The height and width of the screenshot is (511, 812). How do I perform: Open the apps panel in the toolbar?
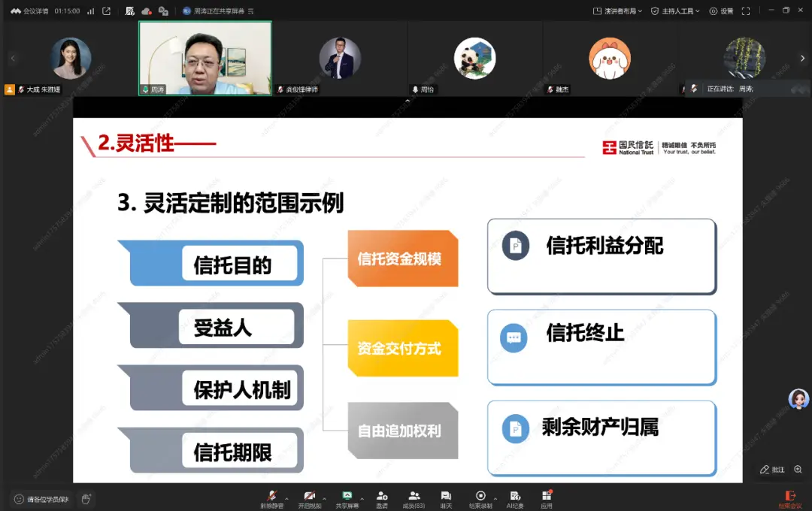(x=547, y=497)
